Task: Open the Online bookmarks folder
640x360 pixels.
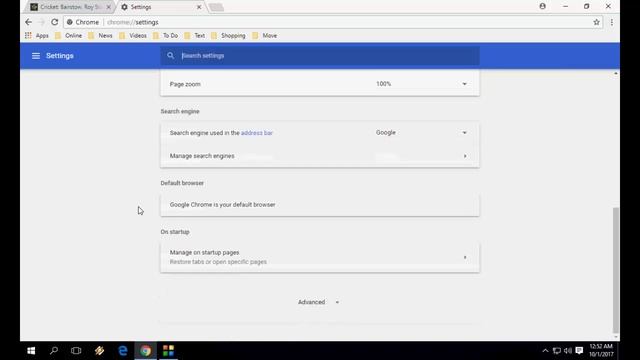Action: (69, 36)
